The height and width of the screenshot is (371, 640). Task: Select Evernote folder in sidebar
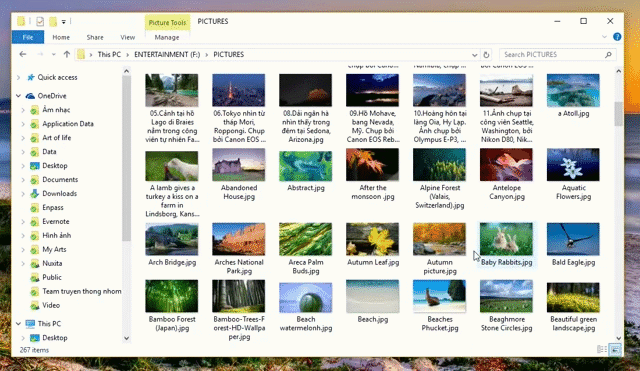(56, 221)
